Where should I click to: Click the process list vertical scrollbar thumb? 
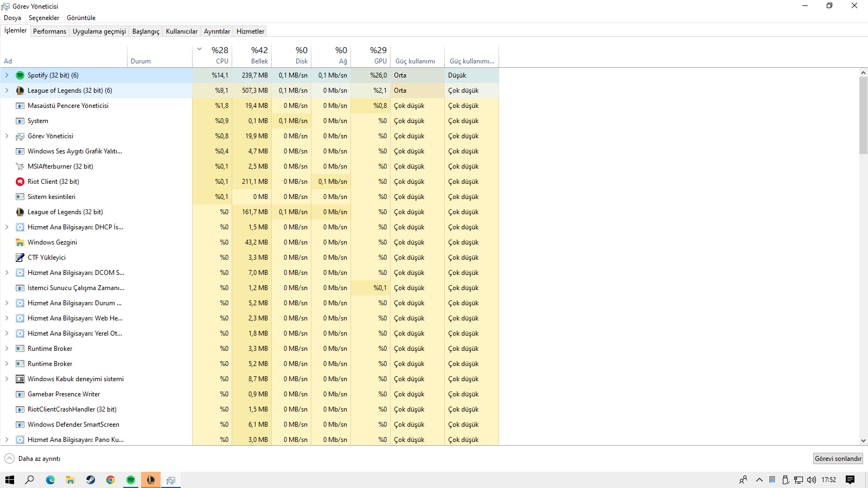tap(863, 115)
